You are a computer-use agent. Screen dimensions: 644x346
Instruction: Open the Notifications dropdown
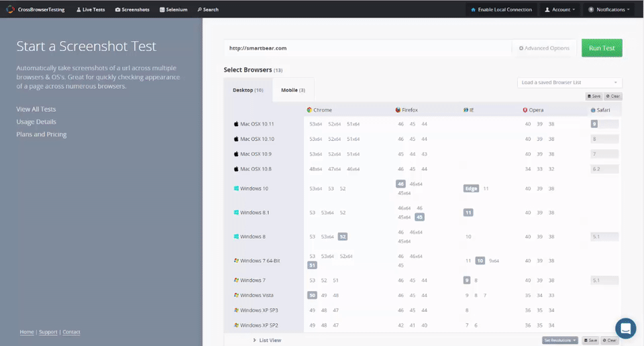click(610, 9)
